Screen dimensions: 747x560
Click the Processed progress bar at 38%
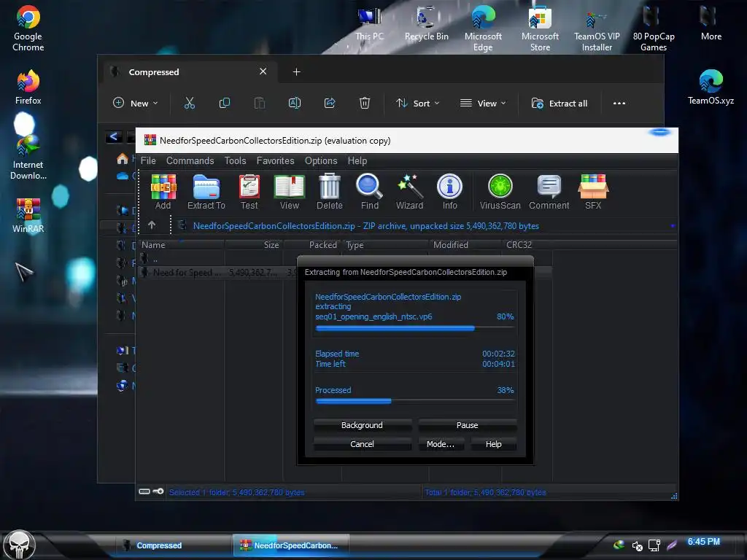tap(415, 401)
